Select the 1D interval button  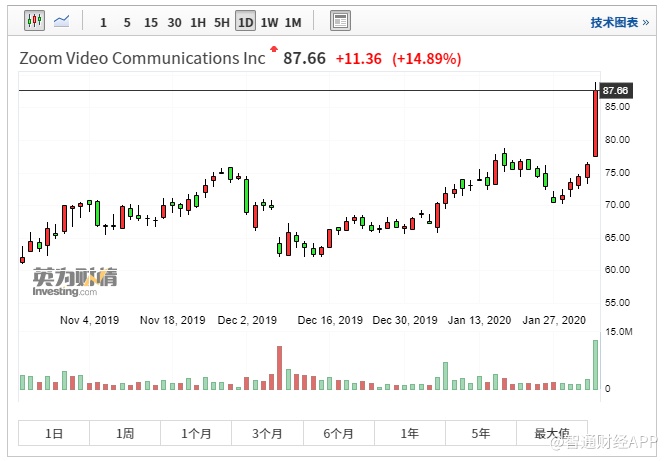(245, 22)
